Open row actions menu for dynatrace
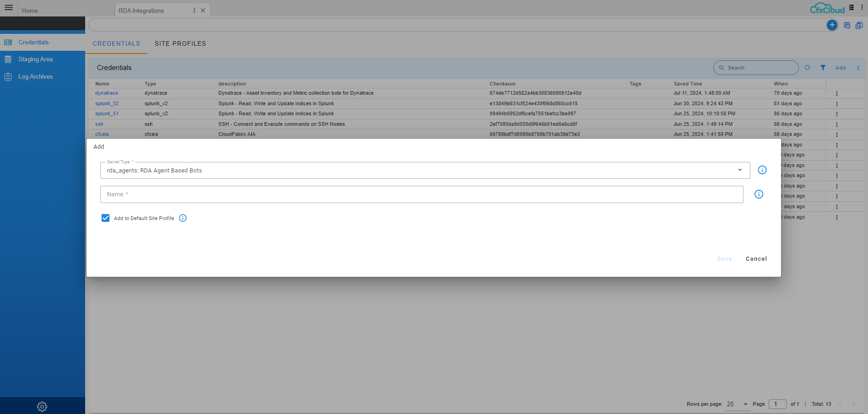 point(836,93)
